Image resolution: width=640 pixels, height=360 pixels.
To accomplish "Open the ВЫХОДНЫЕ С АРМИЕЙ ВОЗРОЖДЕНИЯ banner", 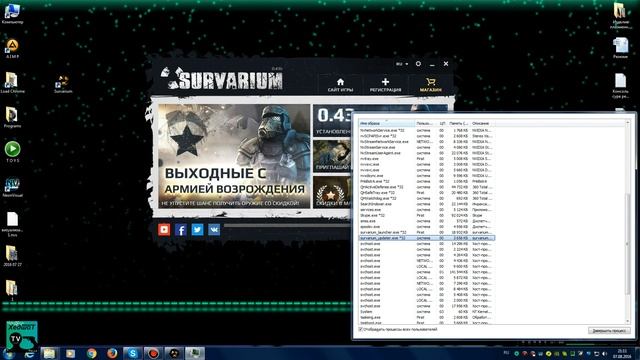I will pos(234,156).
